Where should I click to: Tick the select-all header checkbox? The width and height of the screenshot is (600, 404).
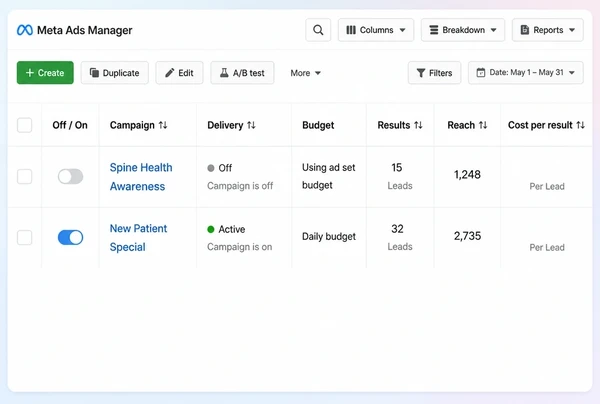pos(24,125)
